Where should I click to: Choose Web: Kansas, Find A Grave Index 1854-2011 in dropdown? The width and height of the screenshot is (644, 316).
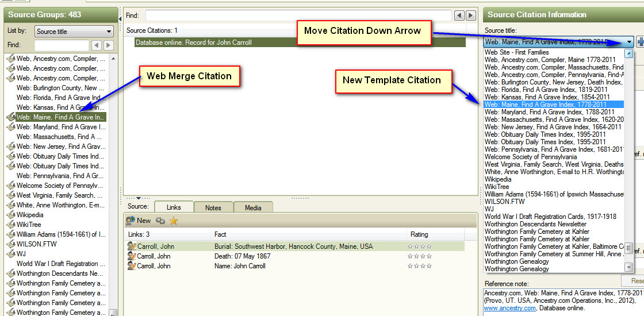pos(554,97)
